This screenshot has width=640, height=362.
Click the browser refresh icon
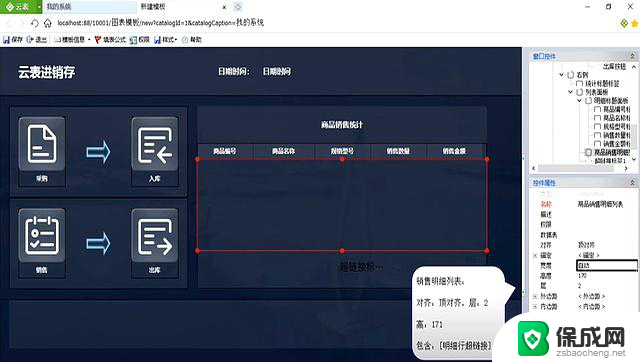point(35,23)
